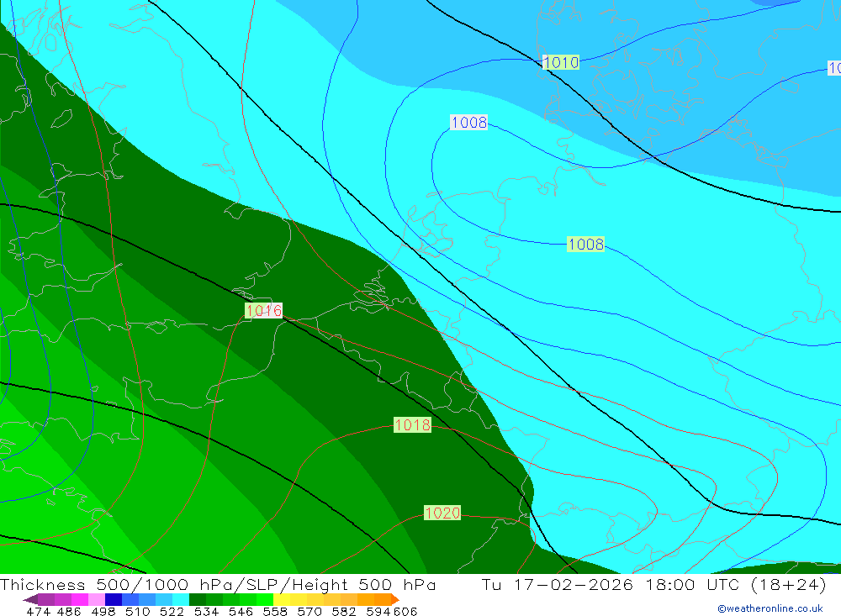Click the 1016 pressure label
The width and height of the screenshot is (841, 616).
pyautogui.click(x=263, y=310)
